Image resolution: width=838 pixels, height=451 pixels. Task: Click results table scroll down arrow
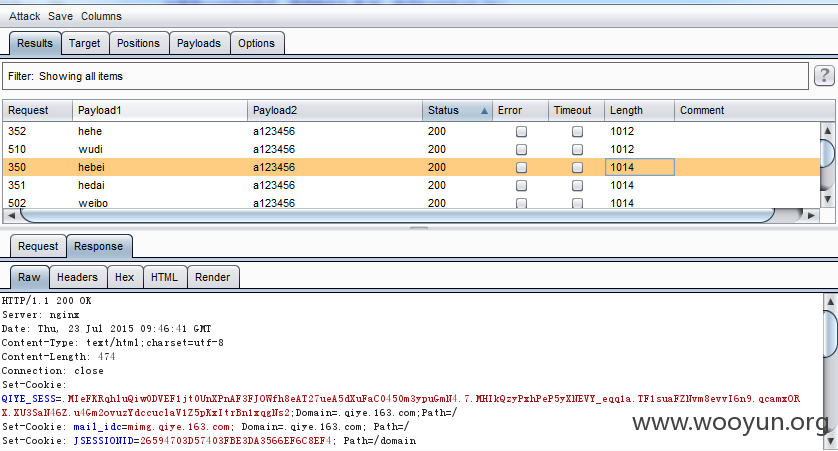pos(827,199)
